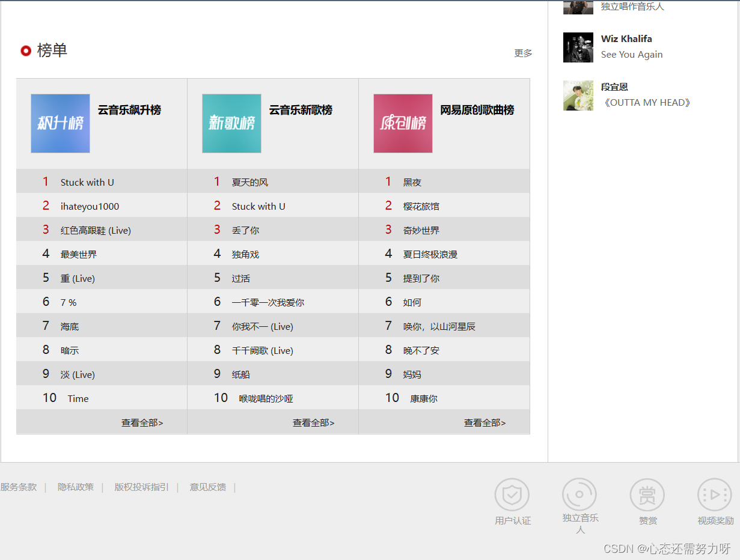Open the 独立音乐人 disc icon
This screenshot has width=740, height=560.
click(x=579, y=495)
